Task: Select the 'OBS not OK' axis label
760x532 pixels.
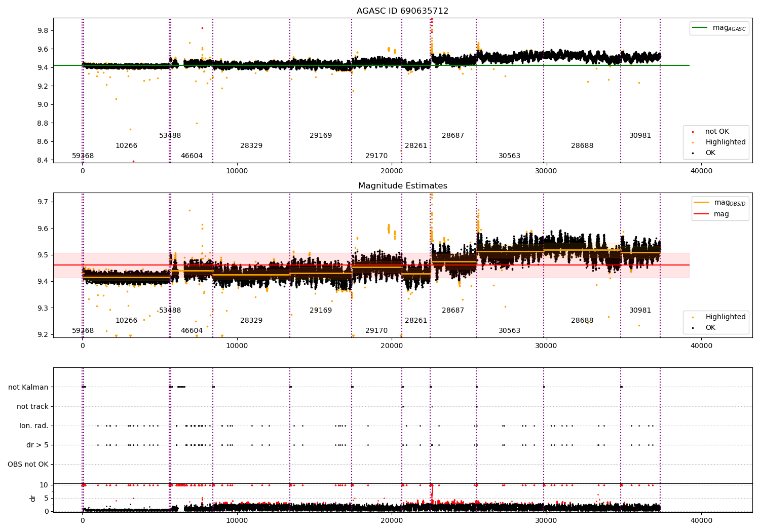Action: [x=28, y=464]
